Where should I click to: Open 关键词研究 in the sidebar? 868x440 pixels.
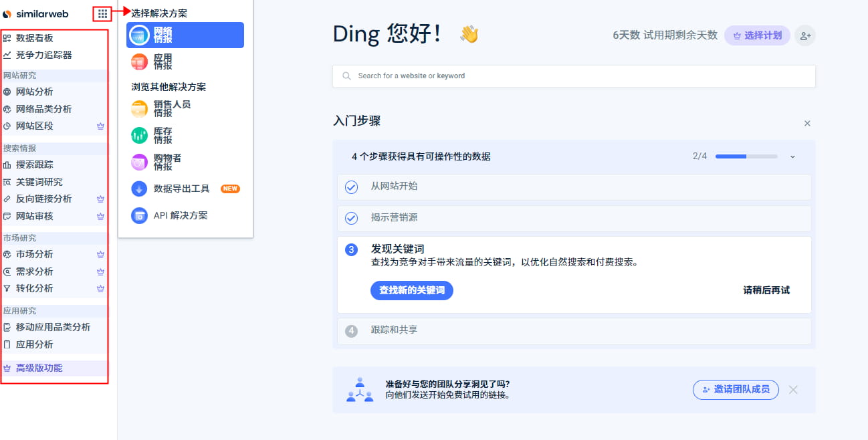[39, 182]
